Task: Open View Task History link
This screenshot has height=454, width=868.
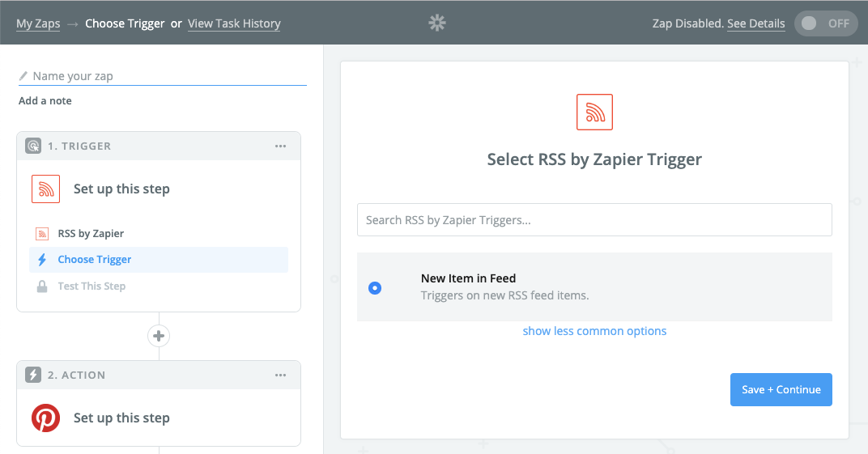Action: [x=234, y=23]
